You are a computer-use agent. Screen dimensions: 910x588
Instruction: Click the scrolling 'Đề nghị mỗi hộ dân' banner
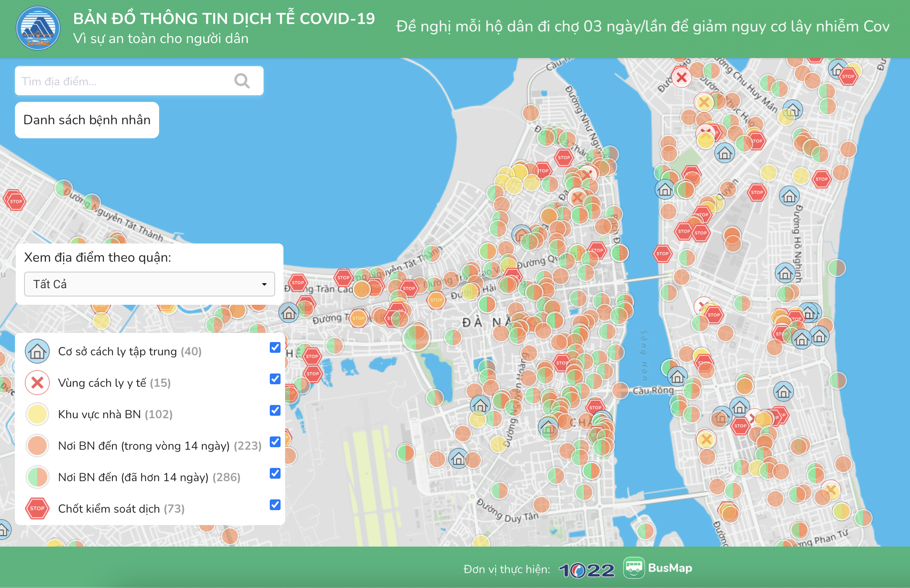(642, 27)
